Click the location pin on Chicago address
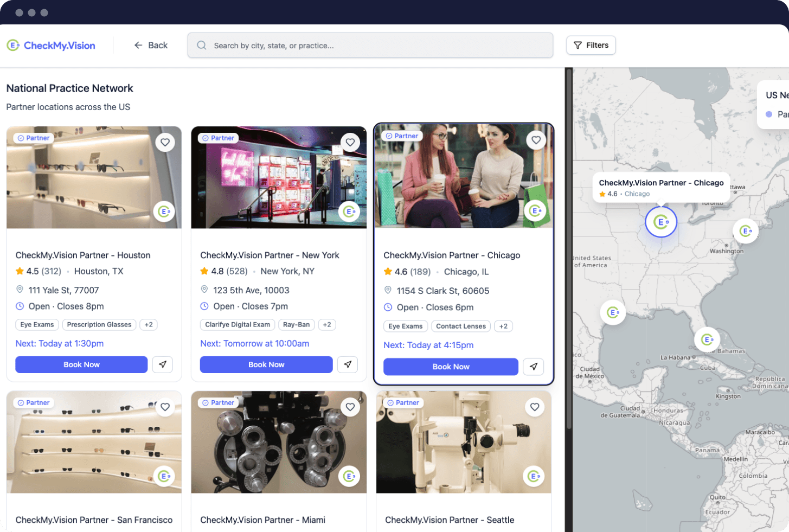 coord(388,291)
